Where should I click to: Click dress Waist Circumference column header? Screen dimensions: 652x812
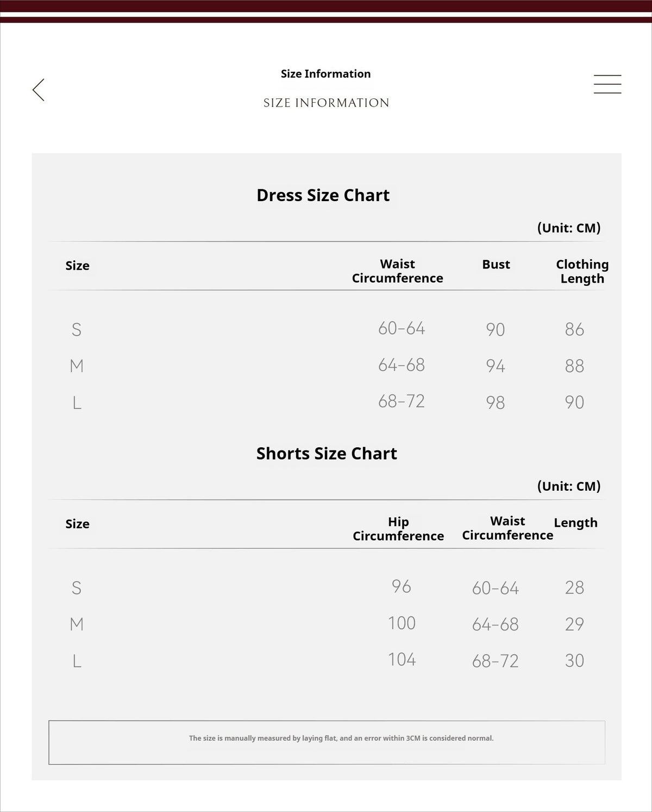[397, 271]
